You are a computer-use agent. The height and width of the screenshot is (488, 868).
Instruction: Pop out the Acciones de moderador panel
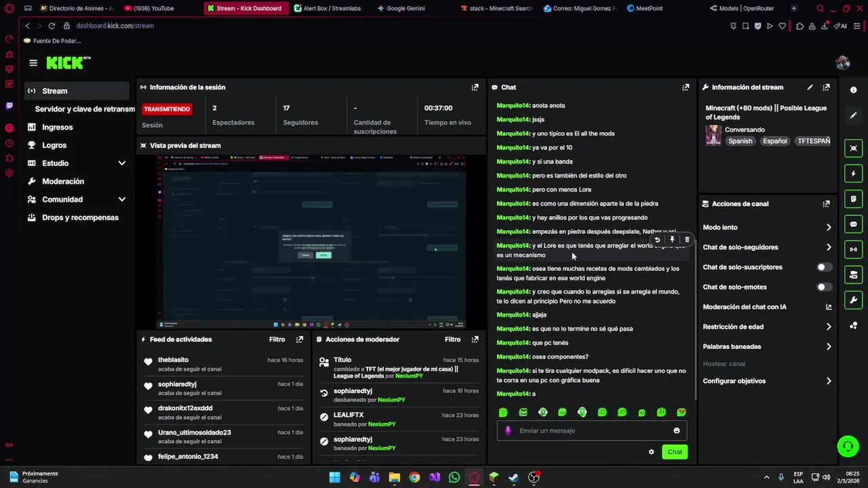(x=475, y=340)
